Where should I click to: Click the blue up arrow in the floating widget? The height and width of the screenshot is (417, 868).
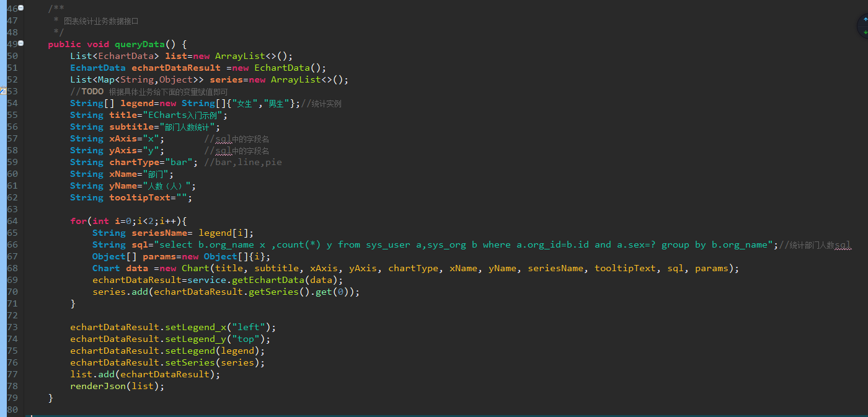866,20
